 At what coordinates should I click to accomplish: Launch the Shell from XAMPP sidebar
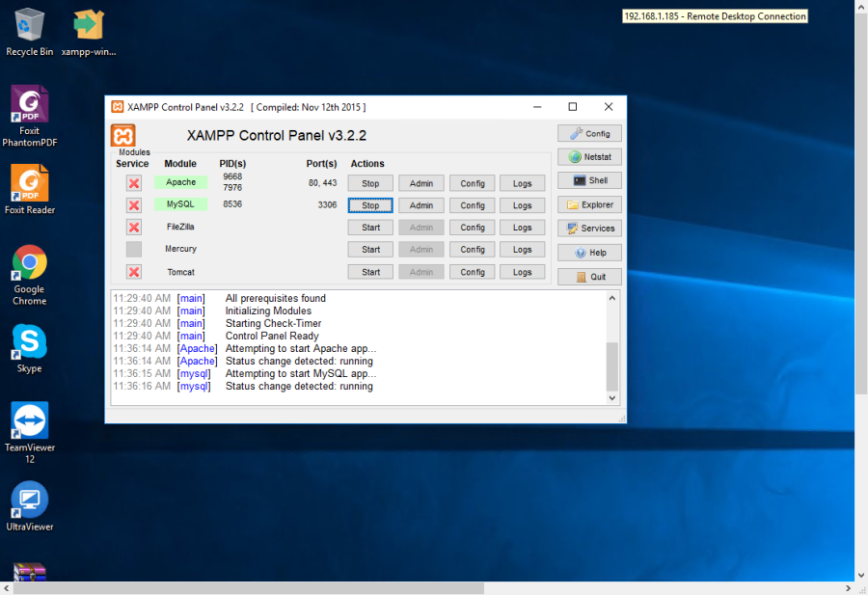click(589, 180)
